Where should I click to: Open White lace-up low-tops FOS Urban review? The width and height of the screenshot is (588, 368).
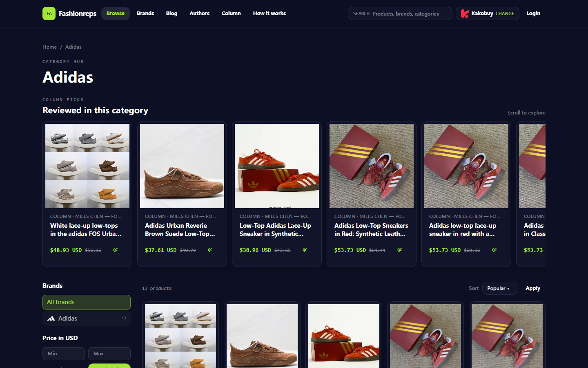pyautogui.click(x=86, y=230)
